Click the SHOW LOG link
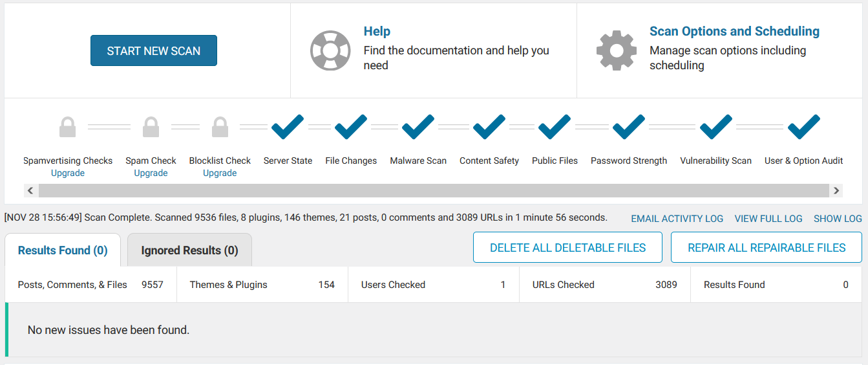This screenshot has width=868, height=365. click(838, 219)
